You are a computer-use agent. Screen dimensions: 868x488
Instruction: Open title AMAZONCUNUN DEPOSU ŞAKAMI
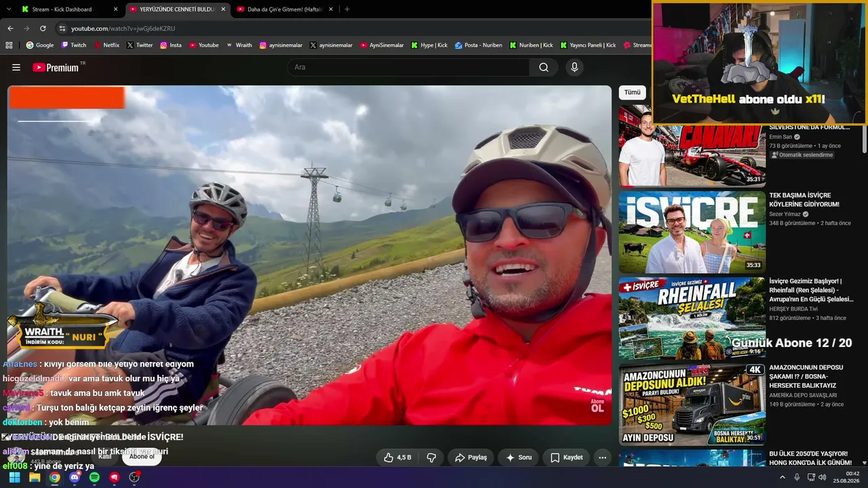tap(806, 376)
